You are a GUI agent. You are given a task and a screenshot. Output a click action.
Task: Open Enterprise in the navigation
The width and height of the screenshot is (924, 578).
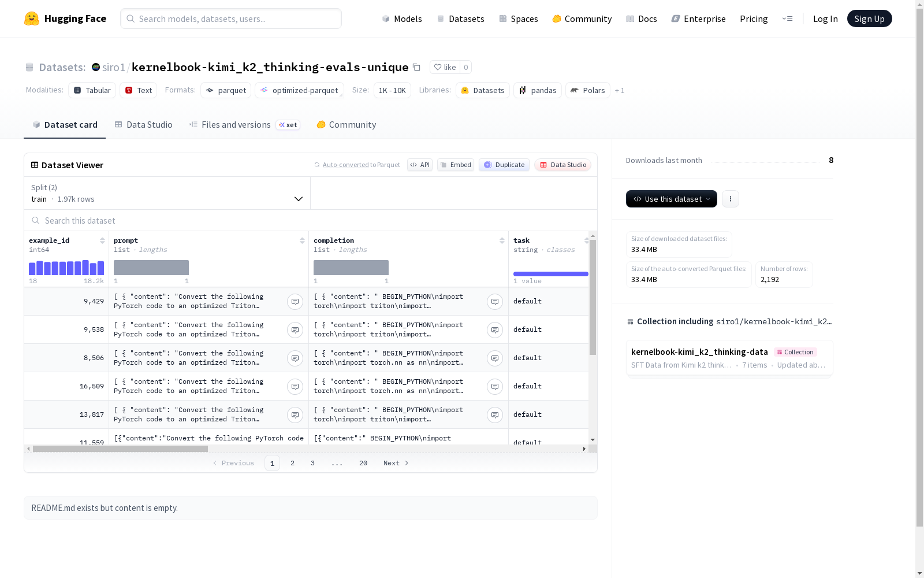pos(699,18)
